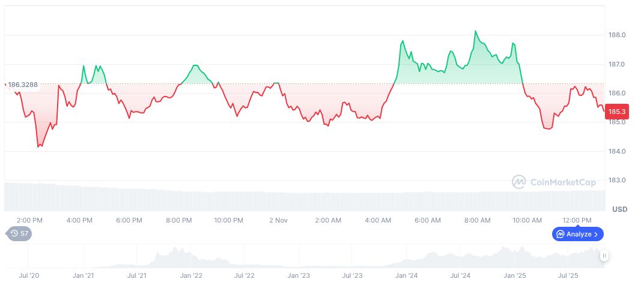Click Jul '25 in the range navigator
The image size is (644, 282).
[568, 275]
